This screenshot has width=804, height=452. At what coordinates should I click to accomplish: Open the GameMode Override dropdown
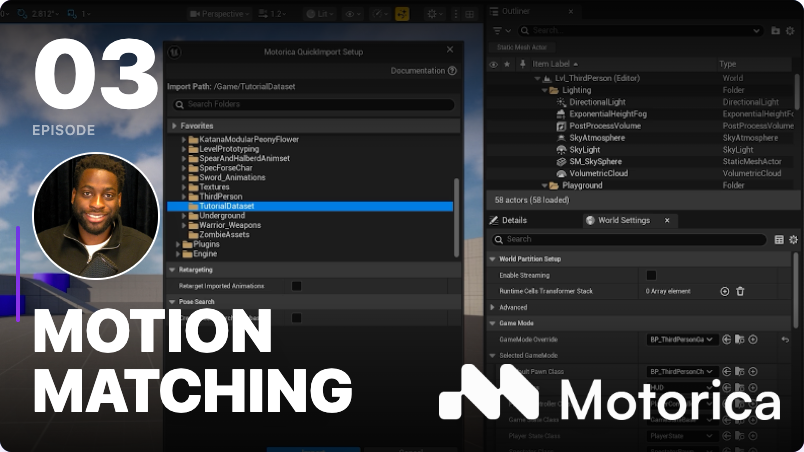pos(681,339)
